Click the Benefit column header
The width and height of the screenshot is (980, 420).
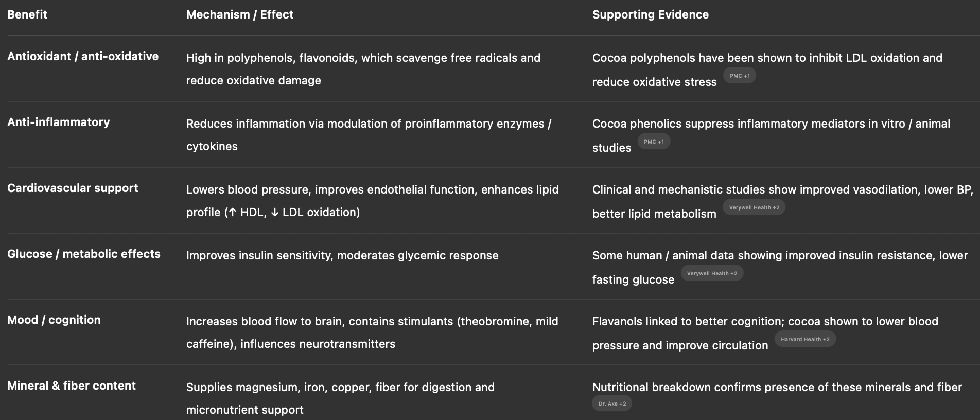tap(27, 14)
